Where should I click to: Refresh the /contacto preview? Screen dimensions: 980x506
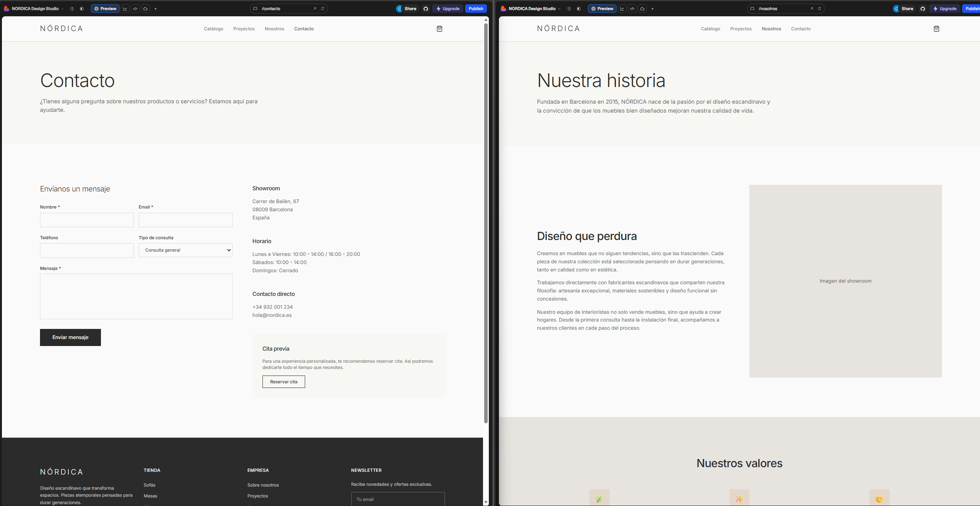pos(322,9)
